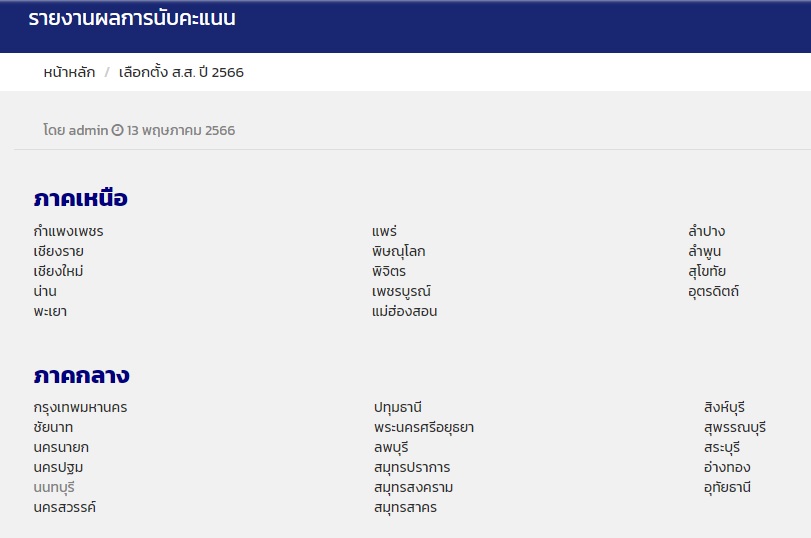811x538 pixels.
Task: Open the น่าน results link
Action: 45,291
